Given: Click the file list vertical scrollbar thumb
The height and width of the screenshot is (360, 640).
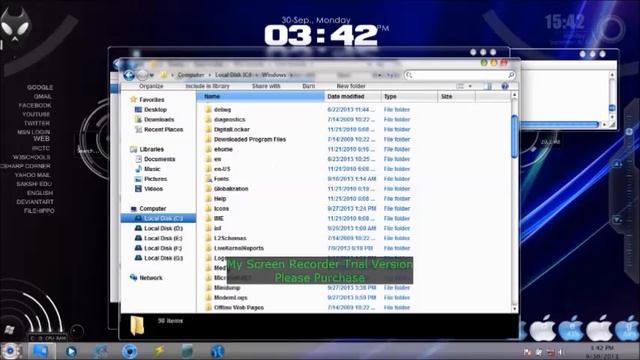Looking at the screenshot, I should [515, 136].
